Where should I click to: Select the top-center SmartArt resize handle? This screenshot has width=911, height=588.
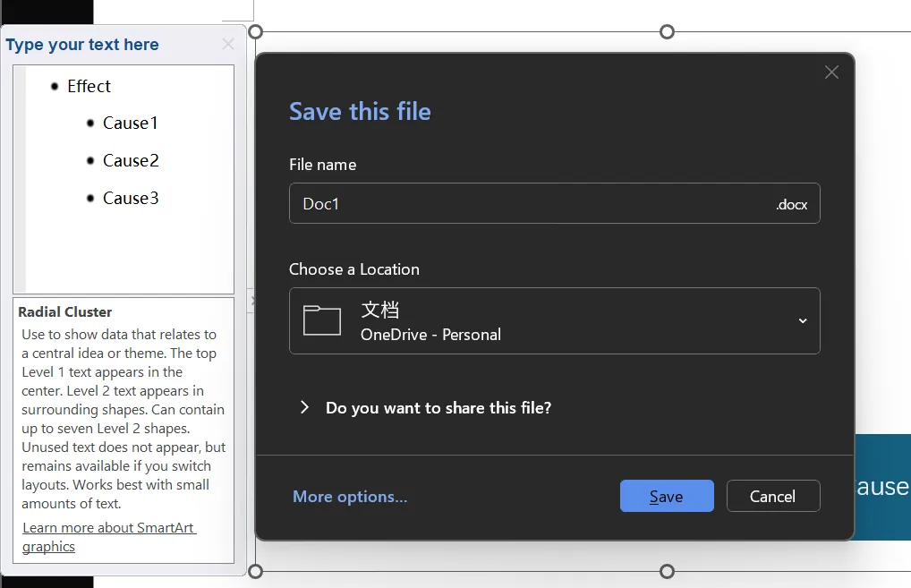tap(667, 32)
